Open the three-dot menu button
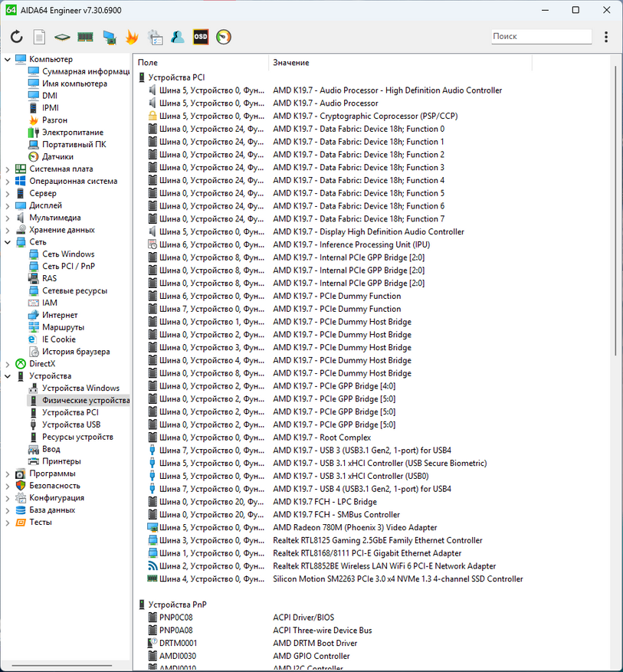 point(606,37)
